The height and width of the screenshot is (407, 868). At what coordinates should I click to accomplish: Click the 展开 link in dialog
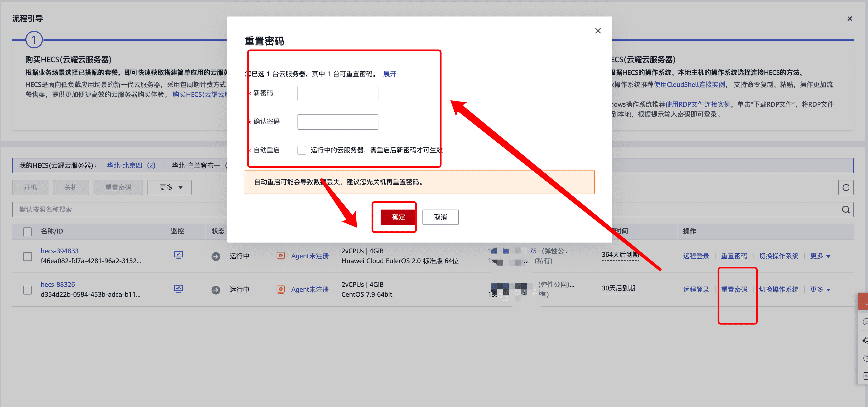pyautogui.click(x=389, y=74)
